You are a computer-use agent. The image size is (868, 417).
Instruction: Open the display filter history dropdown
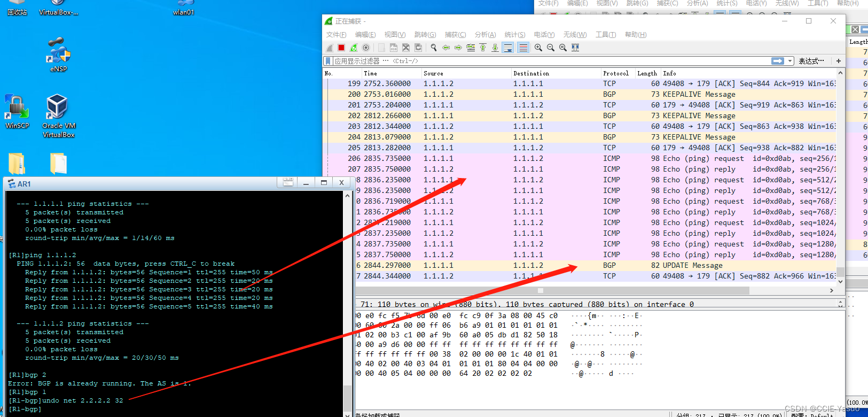click(790, 61)
